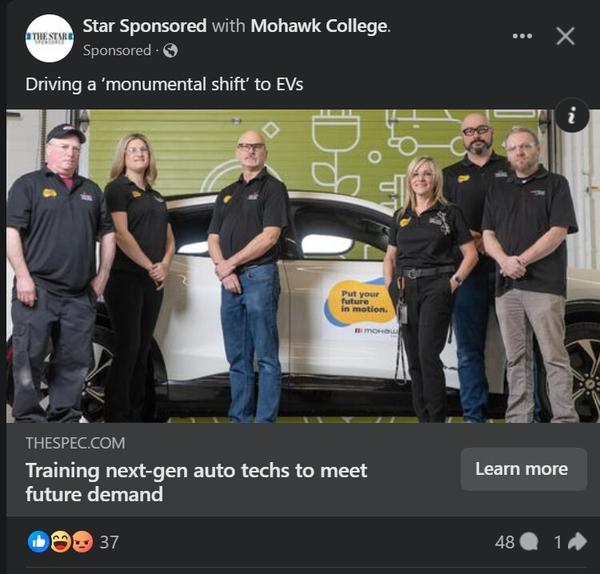
Task: Click the Learn more button
Action: click(x=524, y=469)
